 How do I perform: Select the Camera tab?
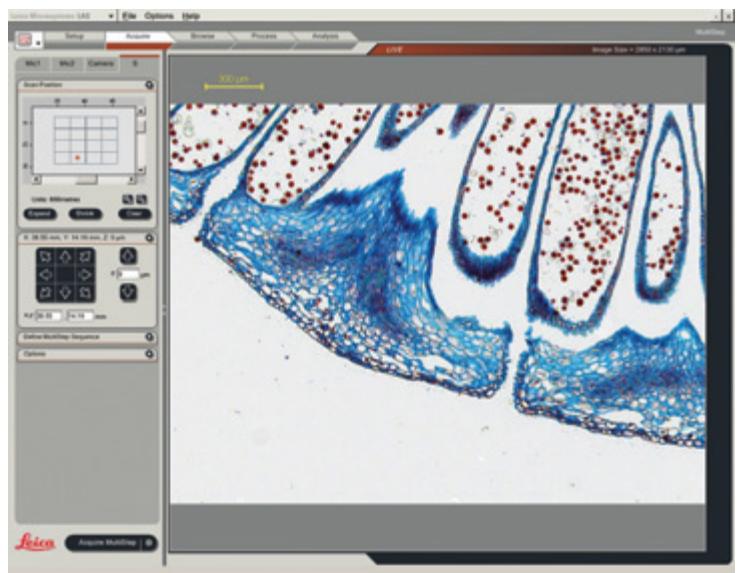pyautogui.click(x=101, y=63)
